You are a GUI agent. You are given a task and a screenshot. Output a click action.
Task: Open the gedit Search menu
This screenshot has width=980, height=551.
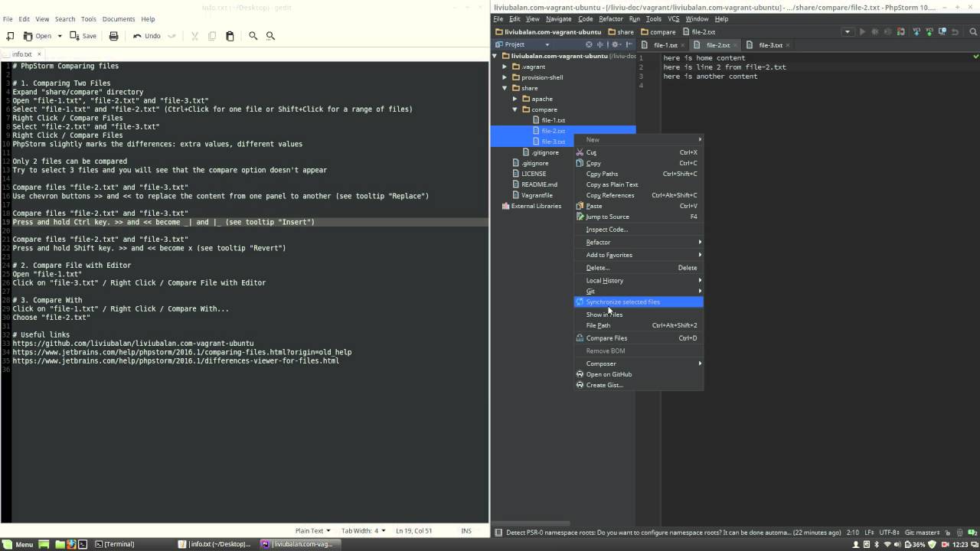pos(65,19)
